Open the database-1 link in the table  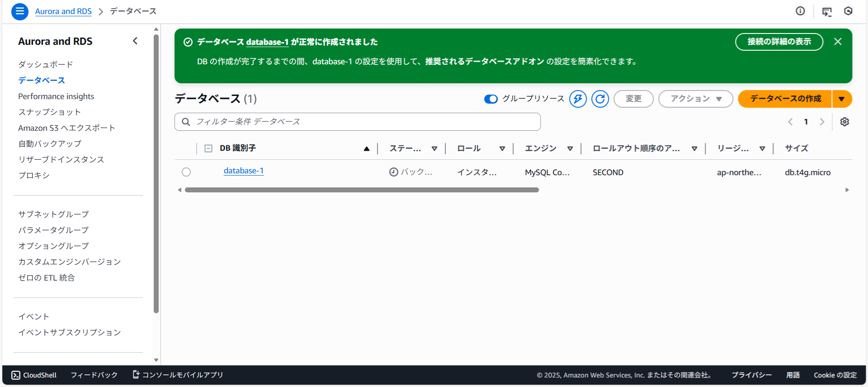coord(244,171)
